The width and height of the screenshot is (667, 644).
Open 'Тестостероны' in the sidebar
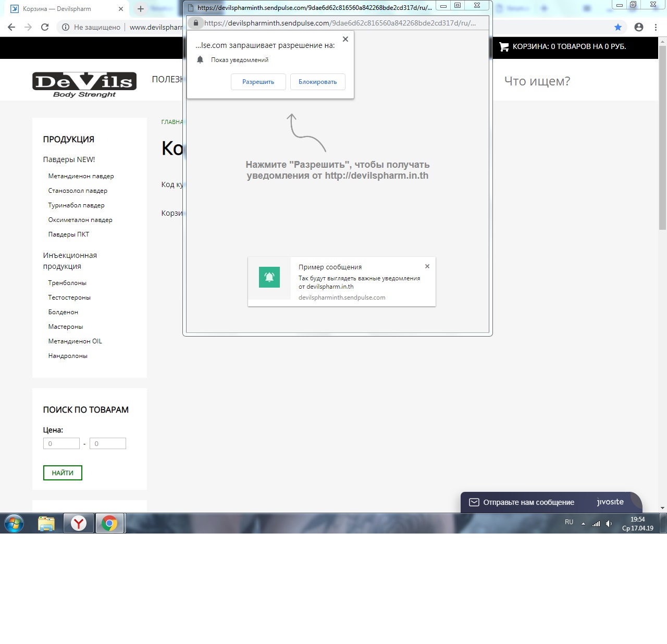pos(69,298)
